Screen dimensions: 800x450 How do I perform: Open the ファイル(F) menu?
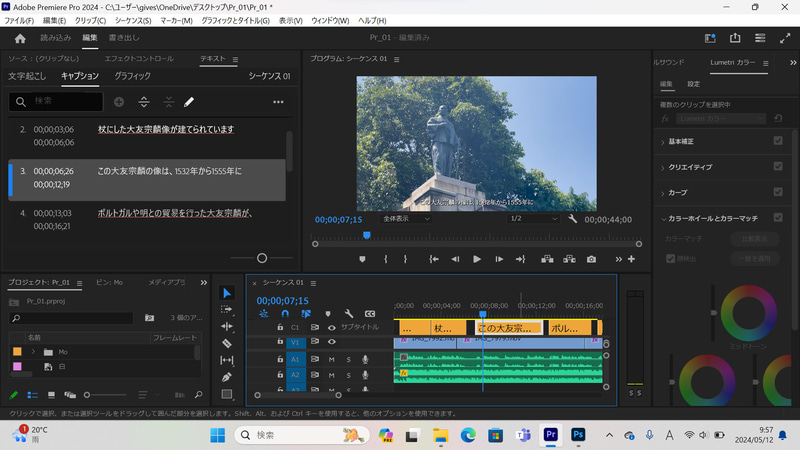pyautogui.click(x=19, y=20)
